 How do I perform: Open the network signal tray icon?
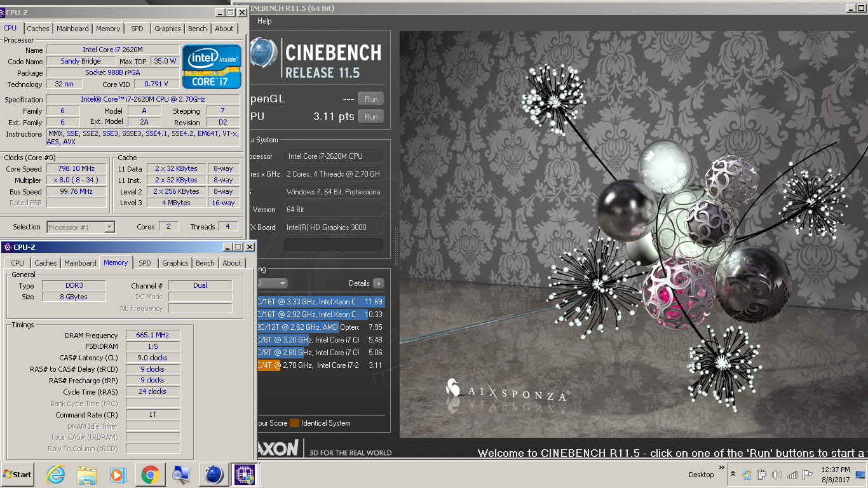click(x=792, y=475)
